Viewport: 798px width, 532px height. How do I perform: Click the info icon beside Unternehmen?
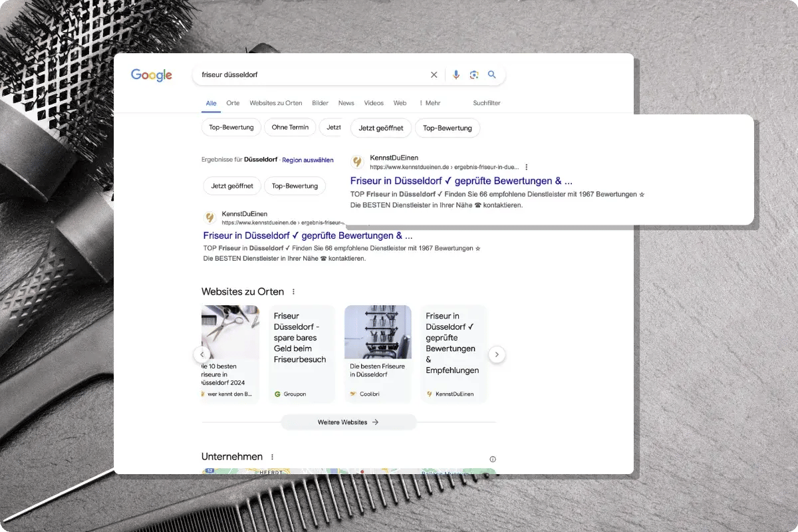(x=493, y=459)
